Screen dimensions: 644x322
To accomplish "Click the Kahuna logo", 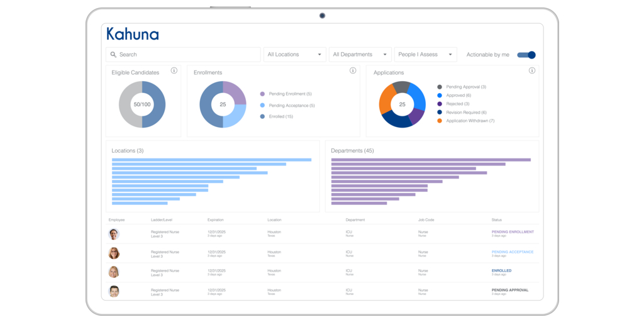I will coord(133,34).
